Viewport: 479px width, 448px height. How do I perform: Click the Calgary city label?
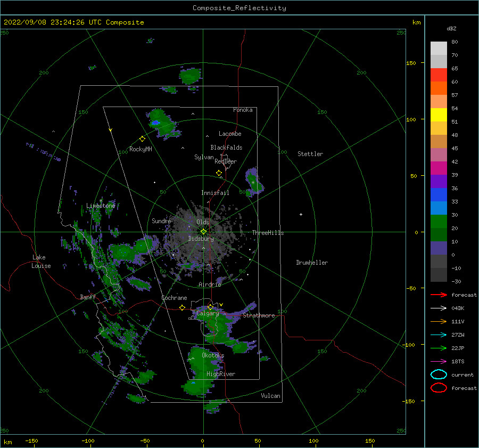pyautogui.click(x=208, y=313)
